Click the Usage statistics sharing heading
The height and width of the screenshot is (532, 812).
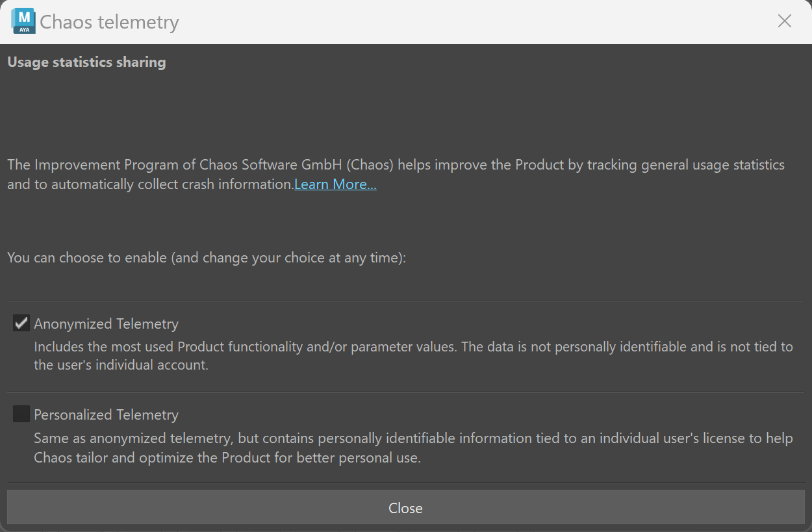tap(86, 62)
